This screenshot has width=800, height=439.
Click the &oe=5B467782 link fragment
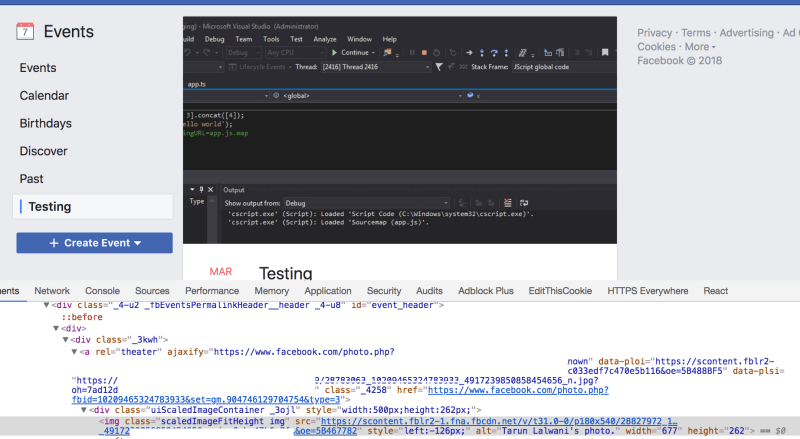(326, 431)
